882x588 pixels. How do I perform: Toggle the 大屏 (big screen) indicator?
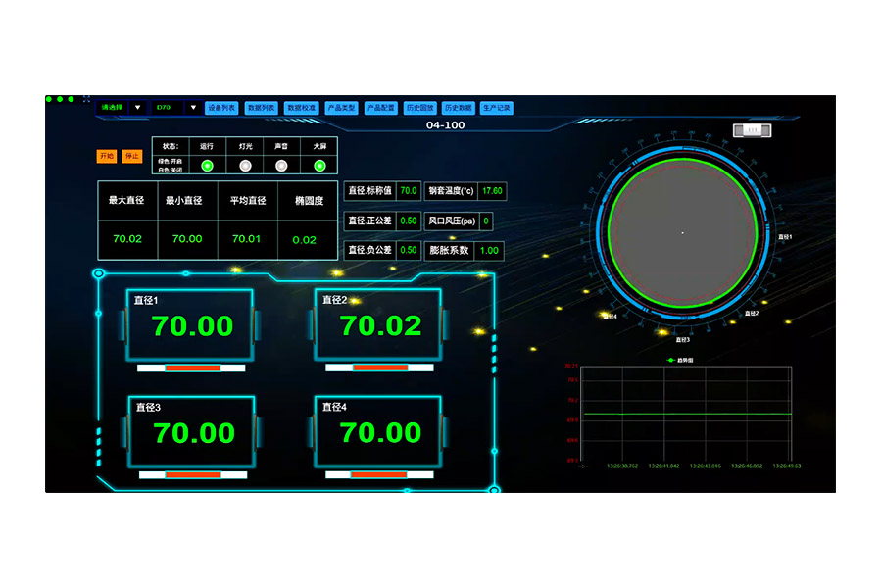(x=319, y=166)
